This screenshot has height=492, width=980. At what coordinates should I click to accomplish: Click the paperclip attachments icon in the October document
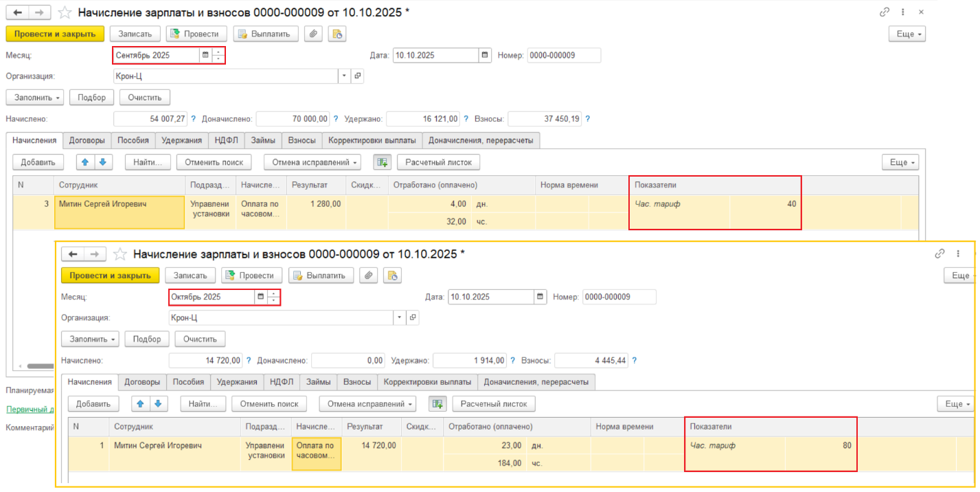(x=369, y=276)
